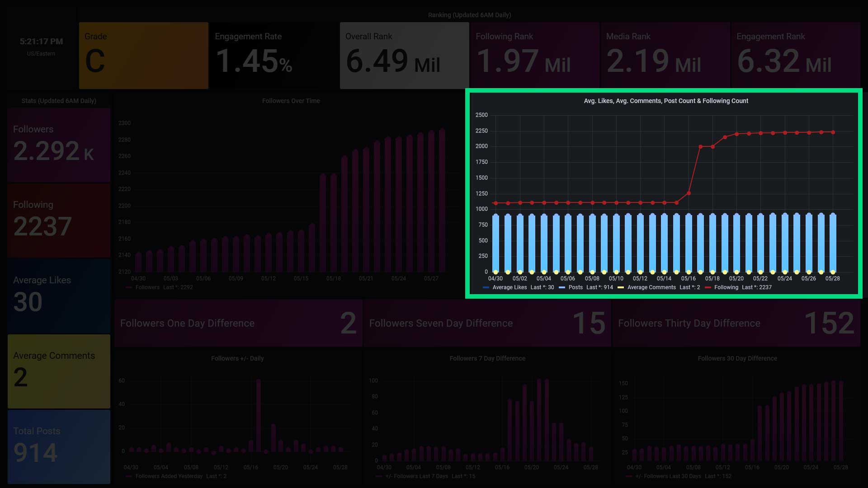868x488 pixels.
Task: Click the Grade C stat panel
Action: coord(143,55)
